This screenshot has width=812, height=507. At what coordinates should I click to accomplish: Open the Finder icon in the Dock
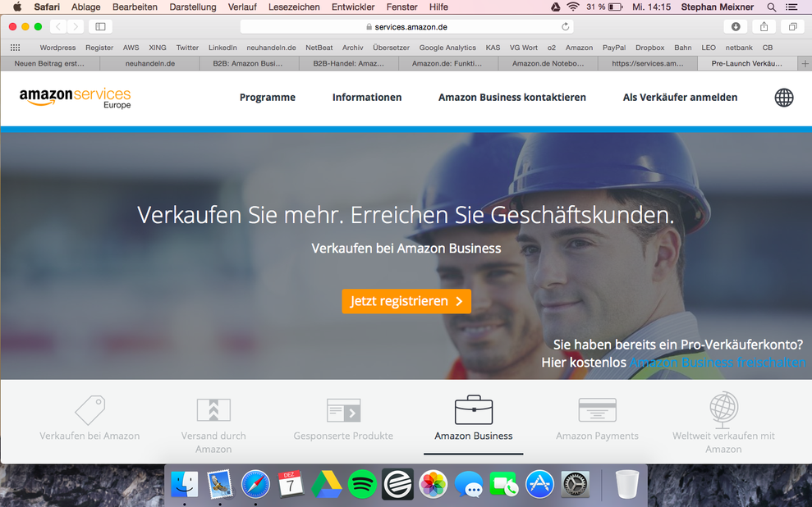point(185,484)
